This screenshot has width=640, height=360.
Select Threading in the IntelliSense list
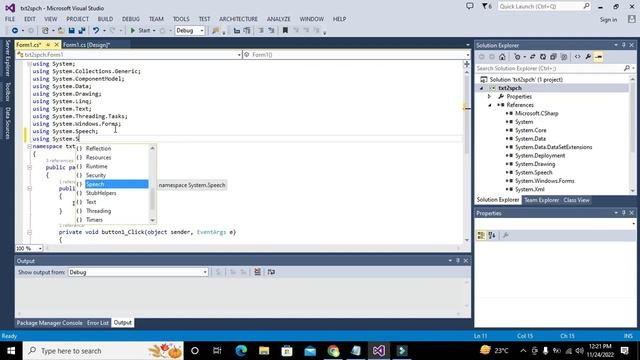point(112,211)
